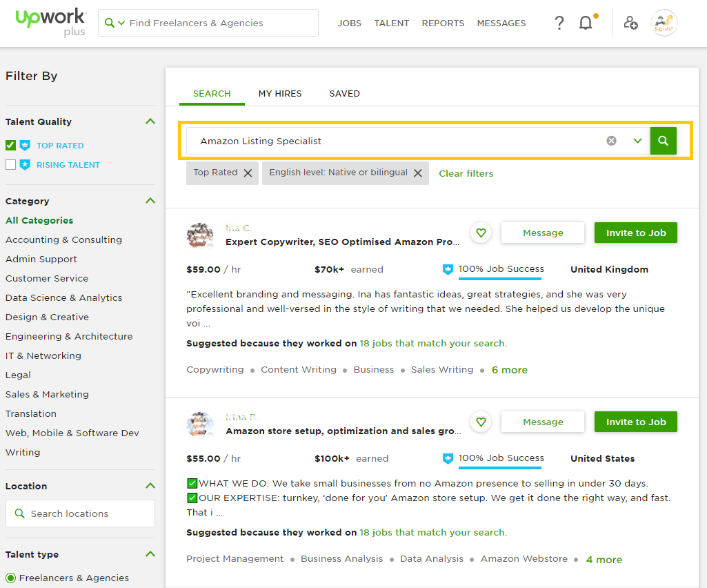Viewport: 707px width, 588px height.
Task: Select Accounting & Consulting category
Action: point(63,239)
